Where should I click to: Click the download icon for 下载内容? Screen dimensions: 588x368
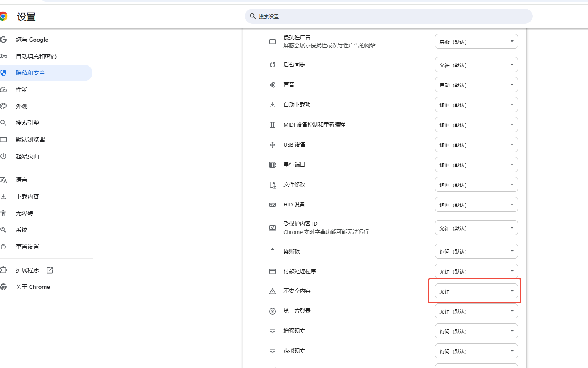pyautogui.click(x=3, y=196)
